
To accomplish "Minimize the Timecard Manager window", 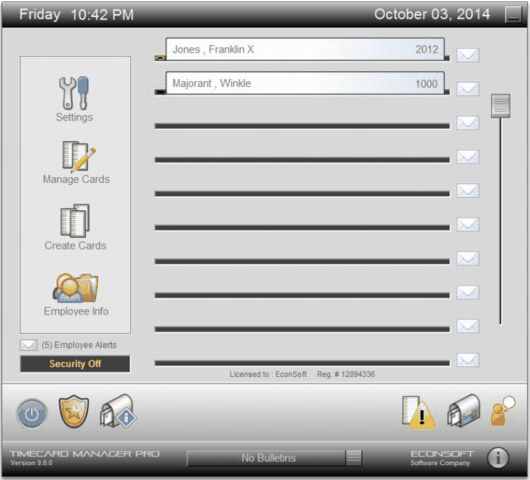I will click(x=513, y=15).
